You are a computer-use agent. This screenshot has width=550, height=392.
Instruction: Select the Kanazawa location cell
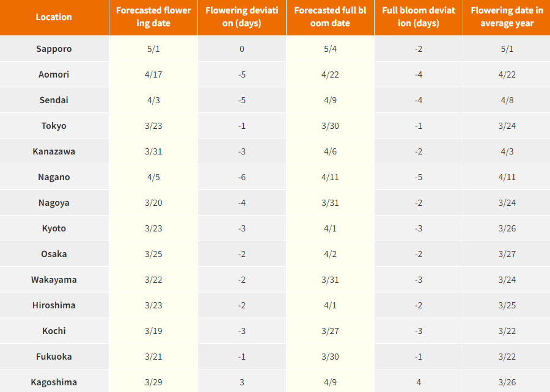pos(54,151)
